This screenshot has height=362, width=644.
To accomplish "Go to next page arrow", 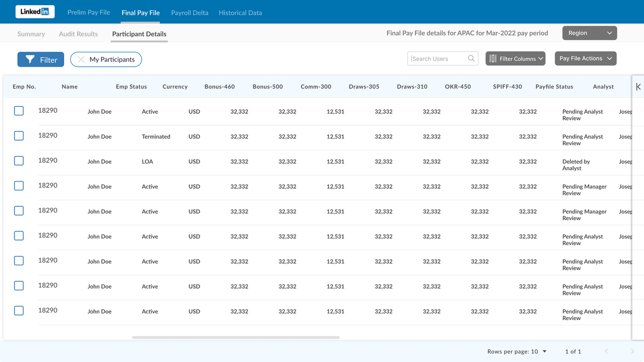I will click(632, 351).
